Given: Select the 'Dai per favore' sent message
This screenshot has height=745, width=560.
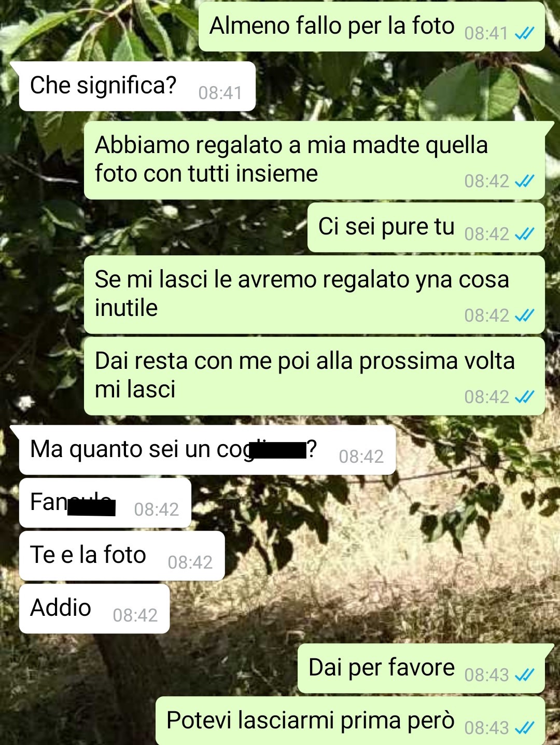Looking at the screenshot, I should (421, 668).
